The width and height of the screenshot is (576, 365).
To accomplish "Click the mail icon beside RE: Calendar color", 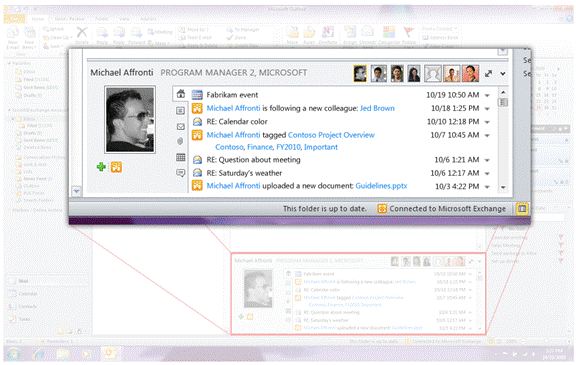I will click(197, 122).
